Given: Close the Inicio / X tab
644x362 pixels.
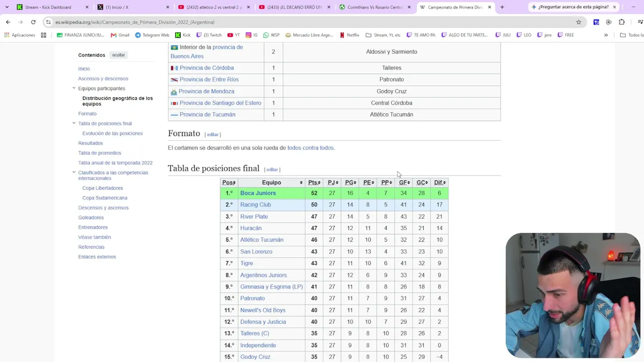Looking at the screenshot, I should 168,7.
